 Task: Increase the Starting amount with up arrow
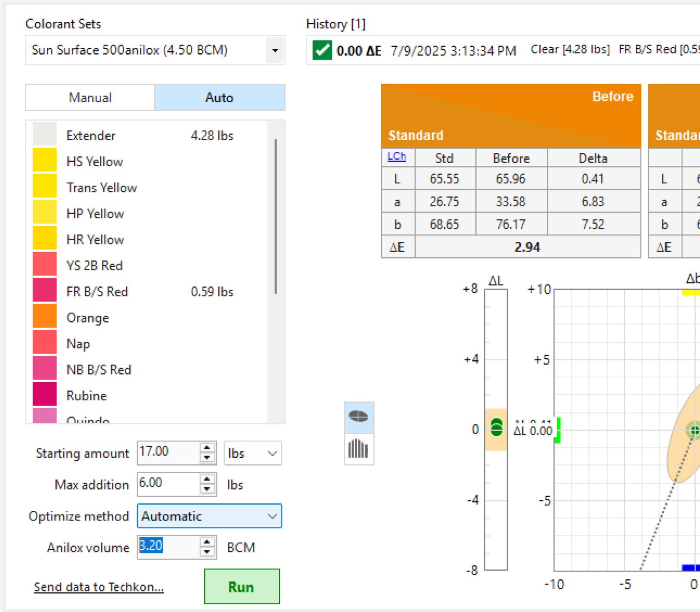point(207,448)
